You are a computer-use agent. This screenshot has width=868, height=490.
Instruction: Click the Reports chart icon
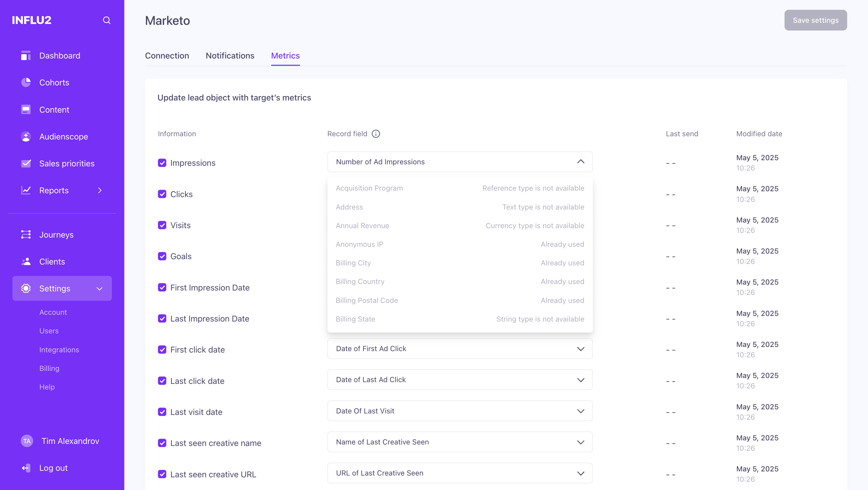(26, 191)
